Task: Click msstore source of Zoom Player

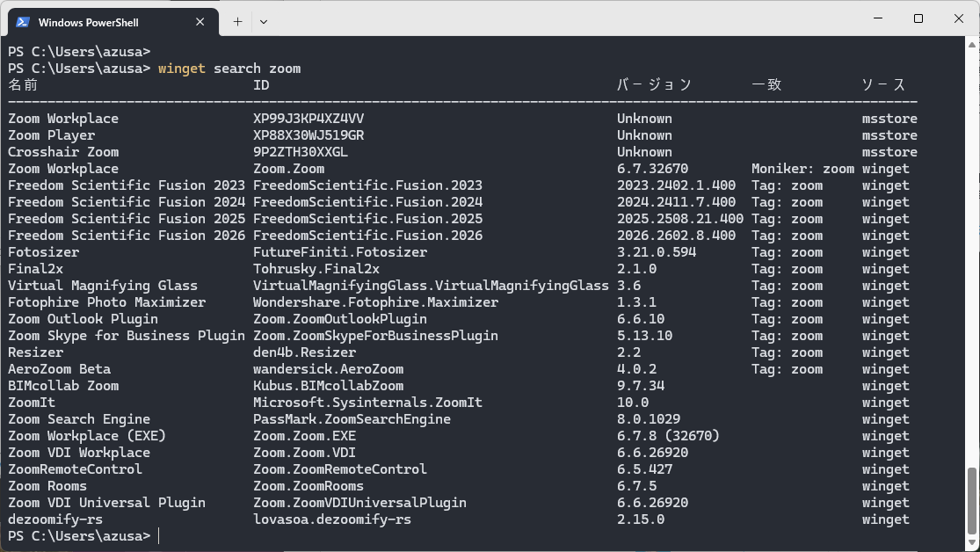Action: (889, 135)
